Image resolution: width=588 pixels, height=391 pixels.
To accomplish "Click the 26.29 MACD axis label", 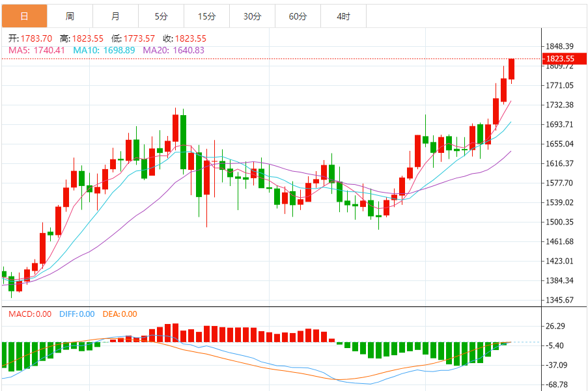I will click(x=555, y=326).
